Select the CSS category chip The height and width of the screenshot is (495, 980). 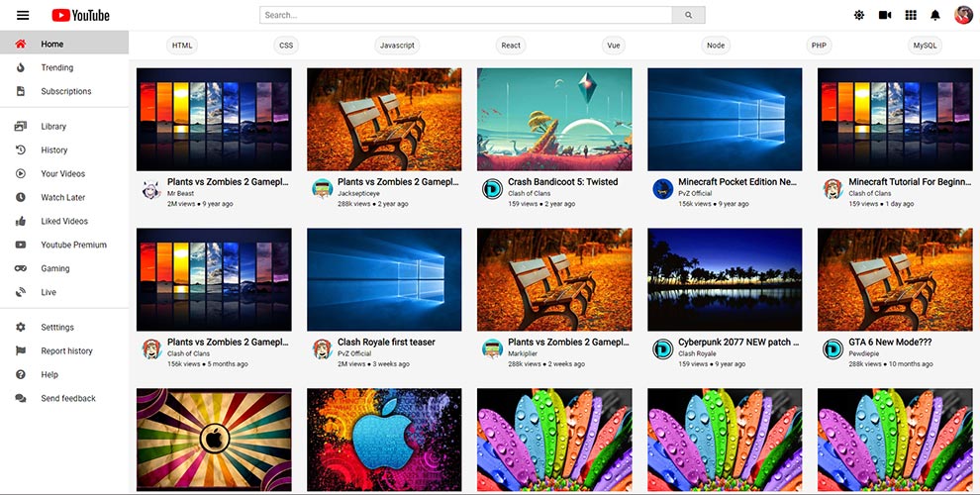[286, 46]
